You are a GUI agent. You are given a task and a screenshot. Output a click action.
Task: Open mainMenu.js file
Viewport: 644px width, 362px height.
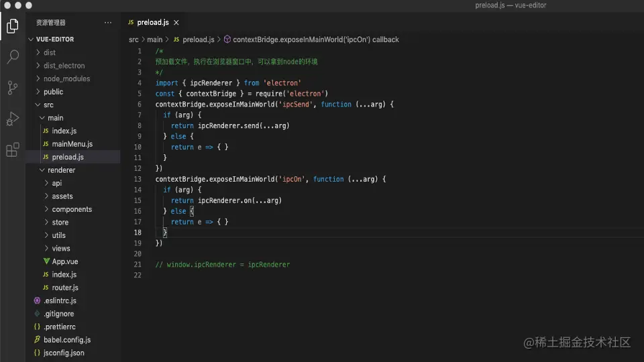click(x=73, y=144)
